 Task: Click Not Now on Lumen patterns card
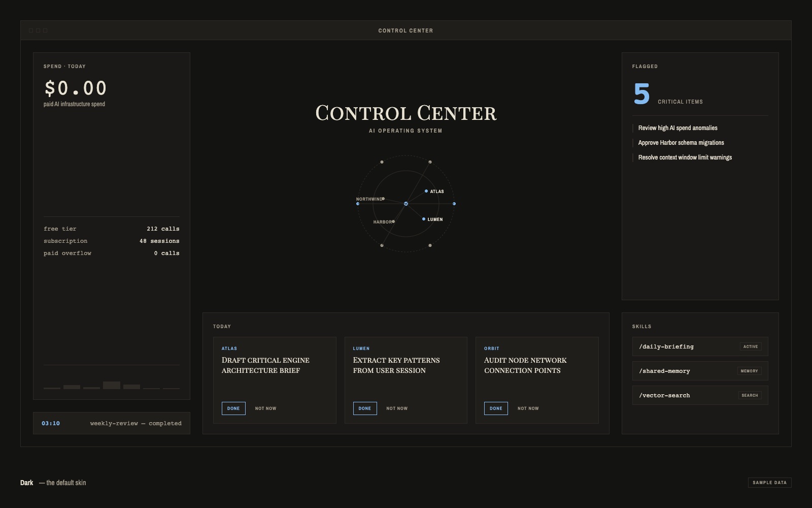click(x=397, y=408)
